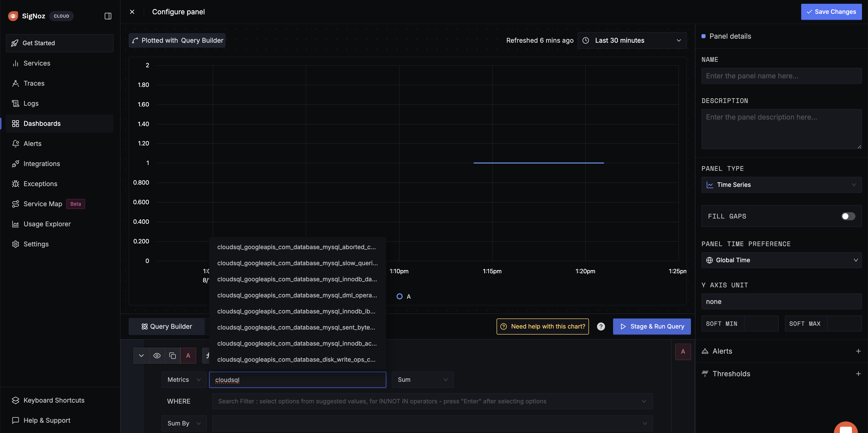868x433 pixels.
Task: Open Service Map Beta
Action: coord(60,204)
